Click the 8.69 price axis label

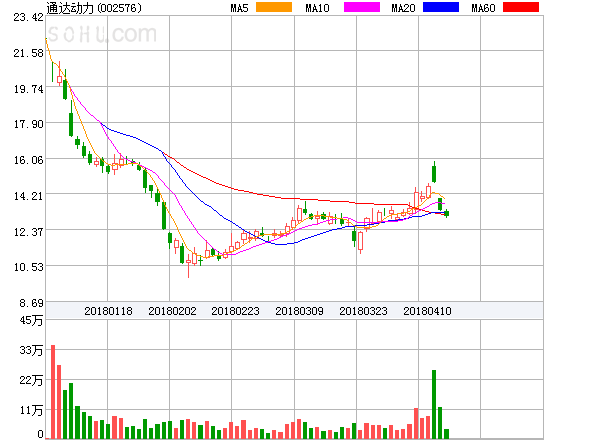point(31,303)
